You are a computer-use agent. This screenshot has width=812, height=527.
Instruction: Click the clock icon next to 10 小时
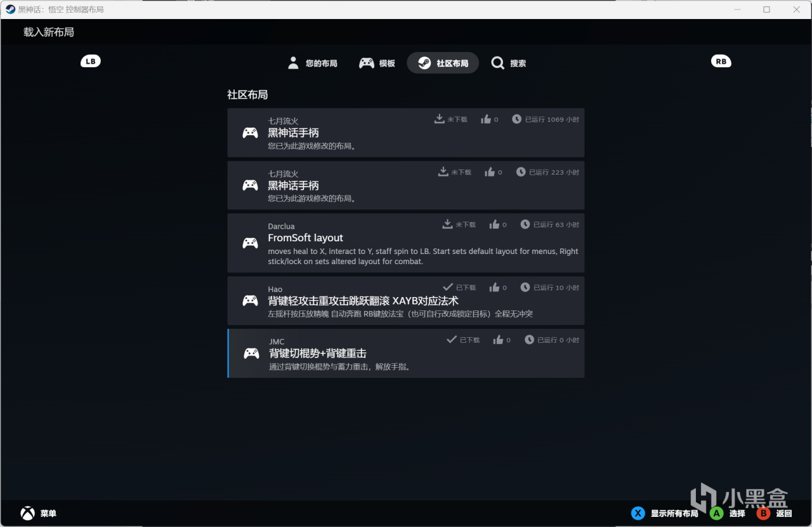(x=525, y=287)
